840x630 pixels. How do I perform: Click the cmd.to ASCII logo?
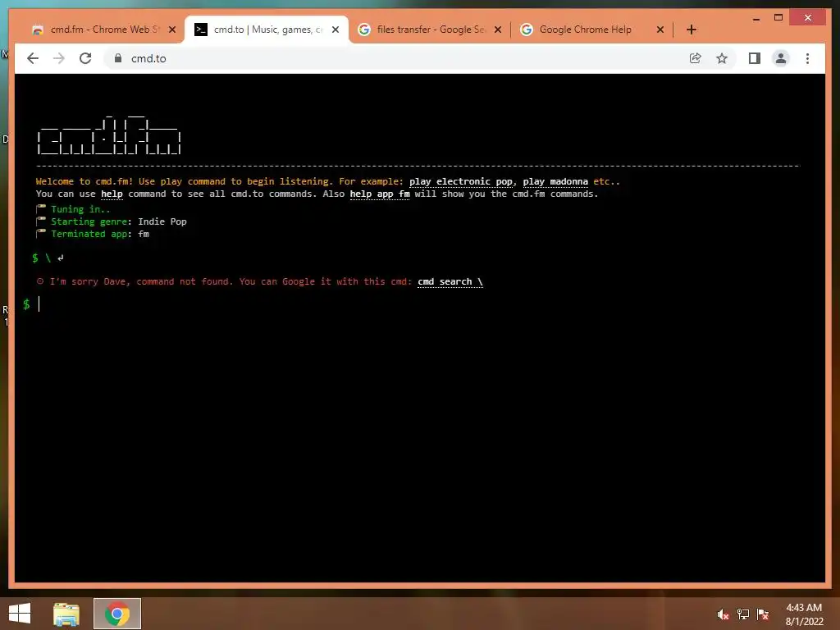click(x=109, y=135)
